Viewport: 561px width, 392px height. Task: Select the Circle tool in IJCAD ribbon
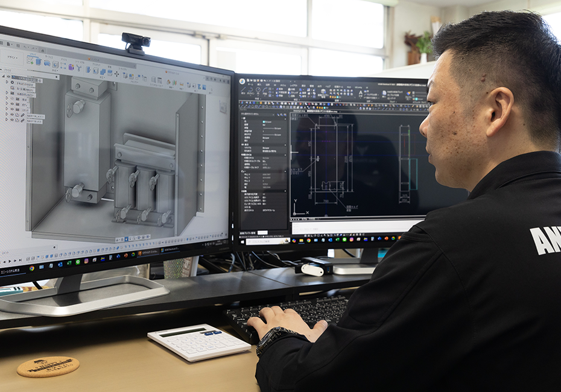click(258, 90)
